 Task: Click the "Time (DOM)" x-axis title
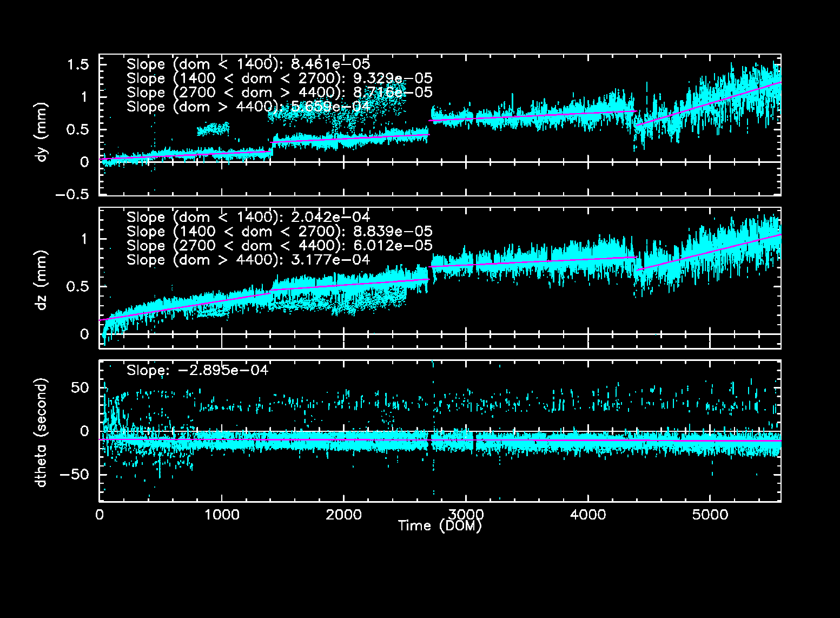pos(439,525)
